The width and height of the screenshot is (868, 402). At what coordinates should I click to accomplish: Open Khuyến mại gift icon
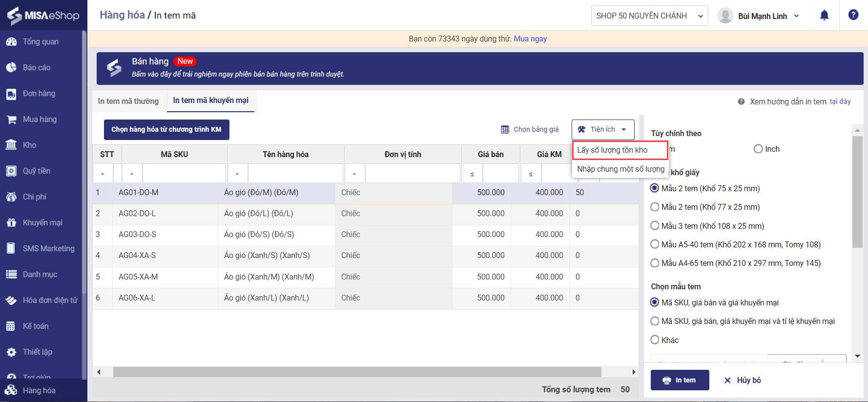pos(11,222)
